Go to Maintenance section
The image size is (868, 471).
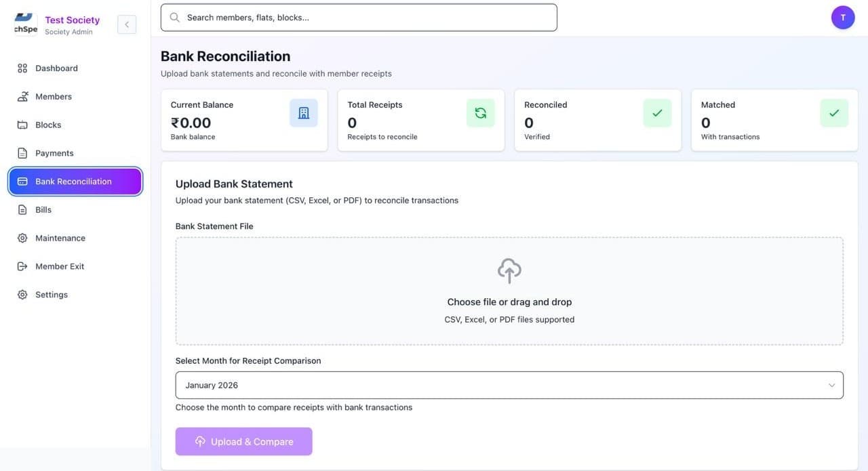point(75,239)
